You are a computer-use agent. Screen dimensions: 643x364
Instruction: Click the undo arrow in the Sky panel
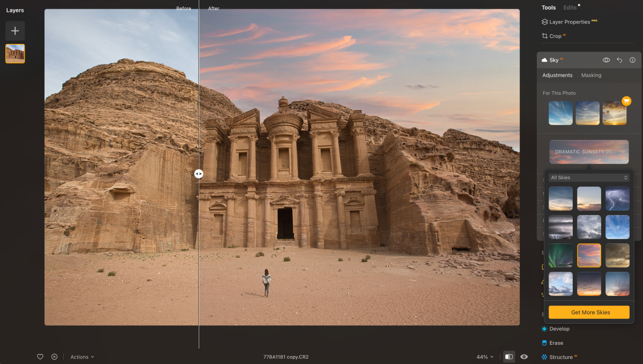click(x=619, y=60)
